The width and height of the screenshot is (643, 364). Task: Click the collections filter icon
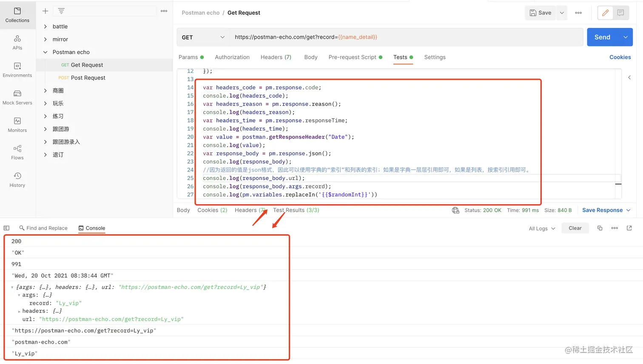pyautogui.click(x=61, y=11)
